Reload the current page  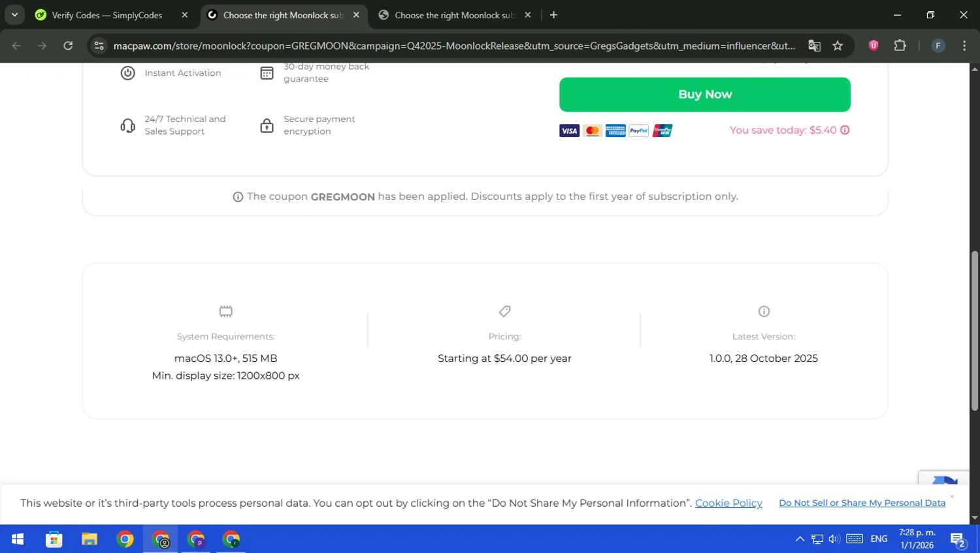(68, 46)
